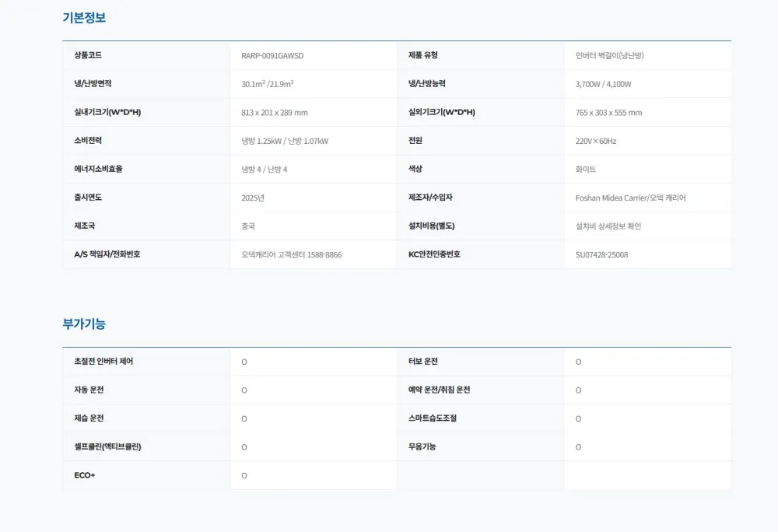Click the 냉/난방능력 label
Image resolution: width=778 pixels, height=532 pixels.
click(x=426, y=83)
